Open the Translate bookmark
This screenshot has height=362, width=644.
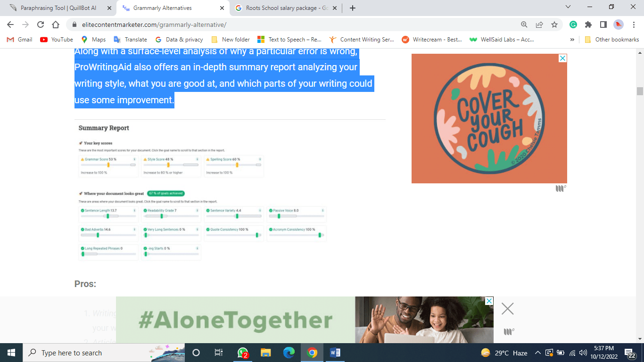(131, 40)
